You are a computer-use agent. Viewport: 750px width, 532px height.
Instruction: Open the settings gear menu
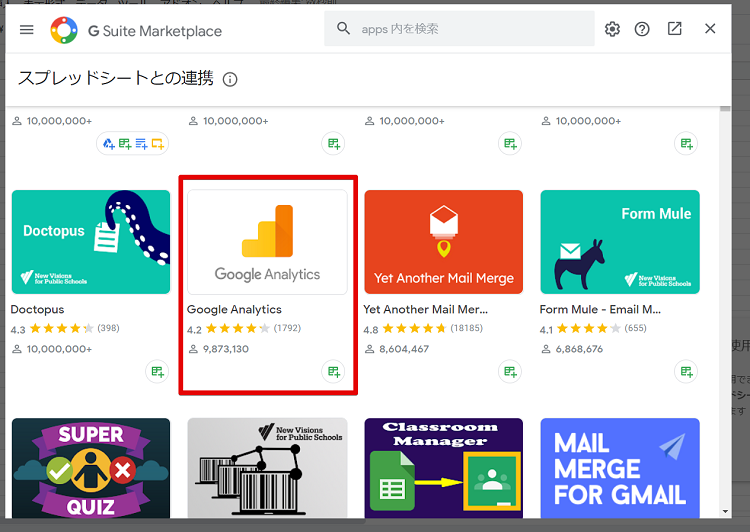[612, 29]
